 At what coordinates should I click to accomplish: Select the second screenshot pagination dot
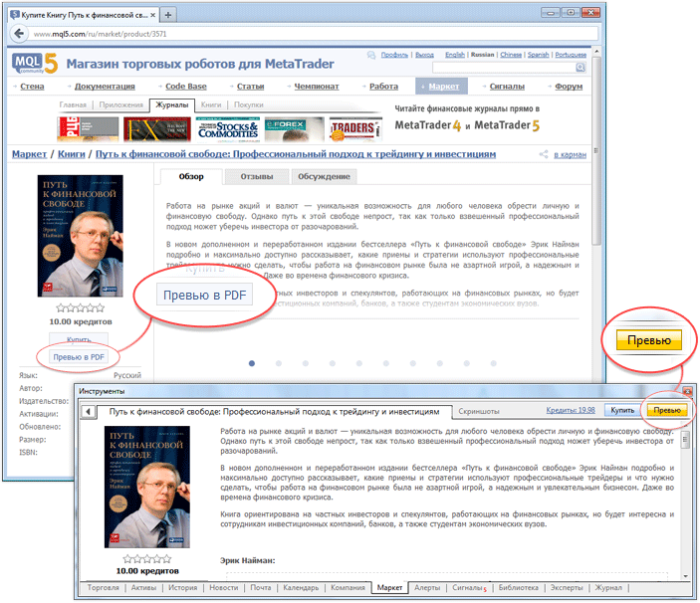tap(279, 363)
